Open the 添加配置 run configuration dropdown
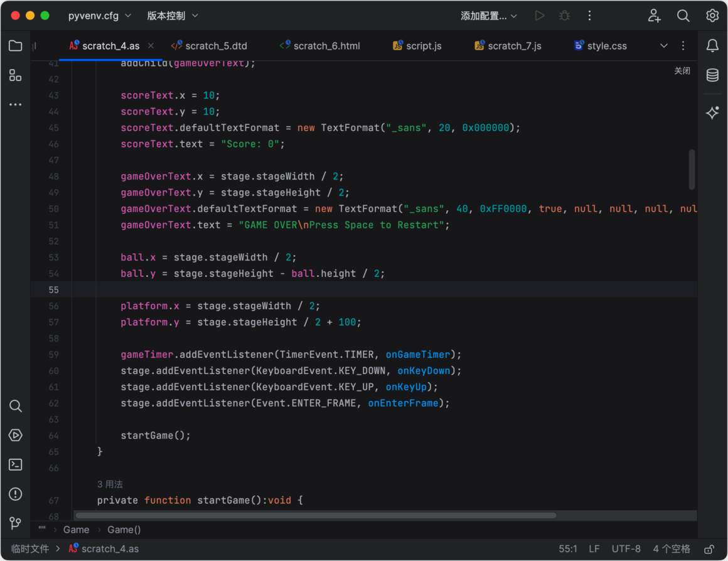This screenshot has height=561, width=728. (x=488, y=16)
